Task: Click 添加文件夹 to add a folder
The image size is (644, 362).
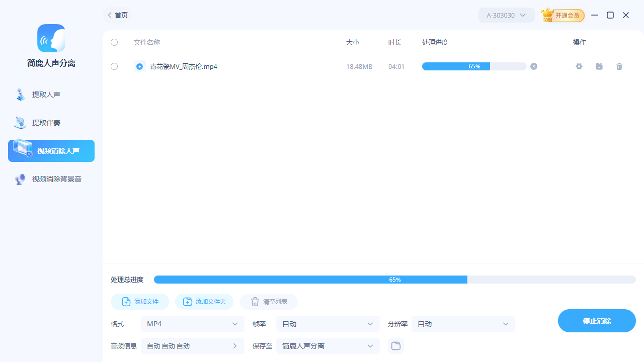Action: [204, 302]
